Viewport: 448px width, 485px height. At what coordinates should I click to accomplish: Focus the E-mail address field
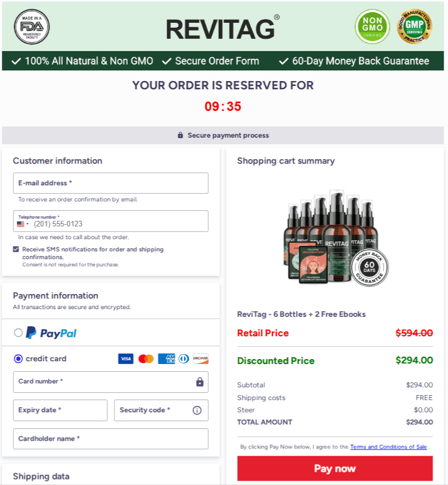tap(111, 183)
